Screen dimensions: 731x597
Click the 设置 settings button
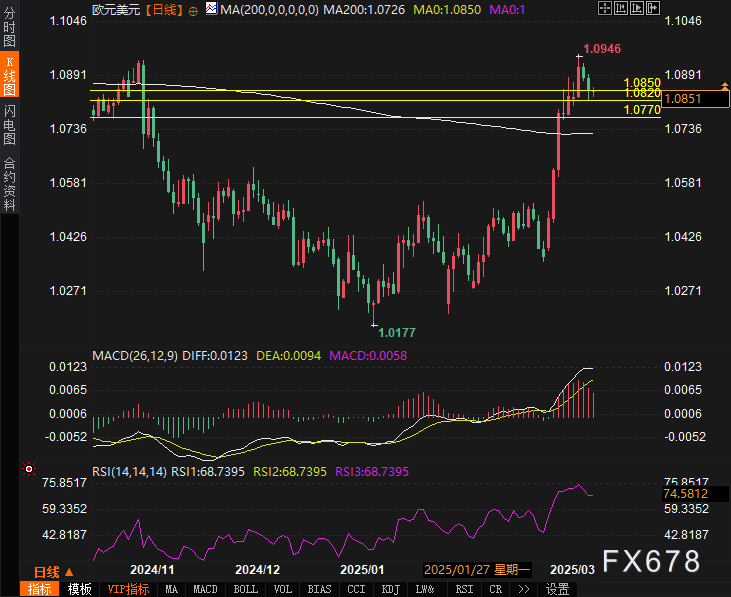(x=557, y=589)
